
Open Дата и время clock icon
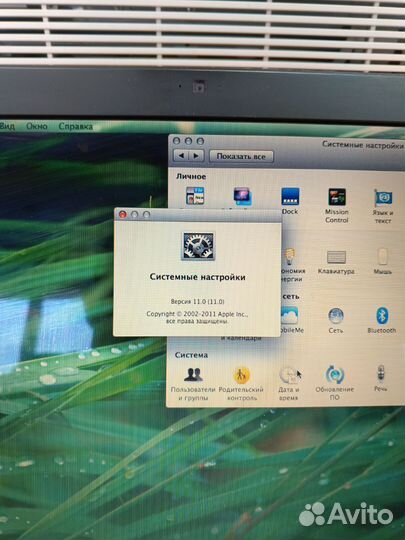[289, 375]
